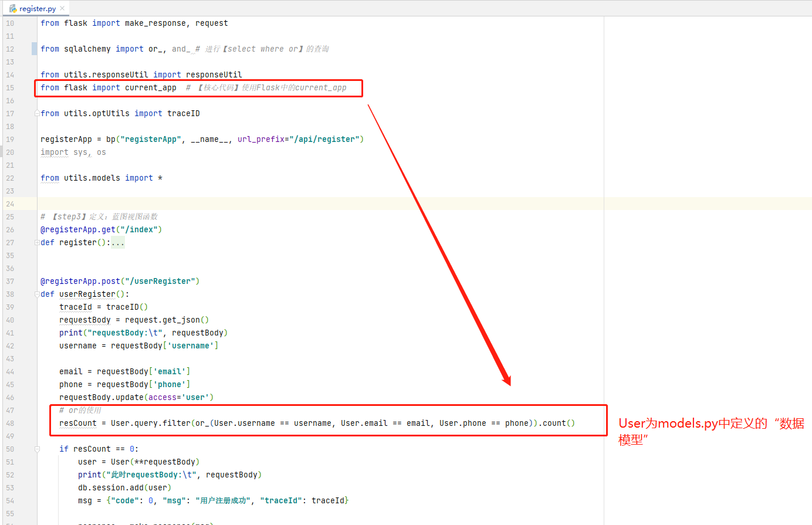Screen dimensions: 812x525
Task: Click 'User(**requestBody)' on line 51
Action: click(155, 462)
